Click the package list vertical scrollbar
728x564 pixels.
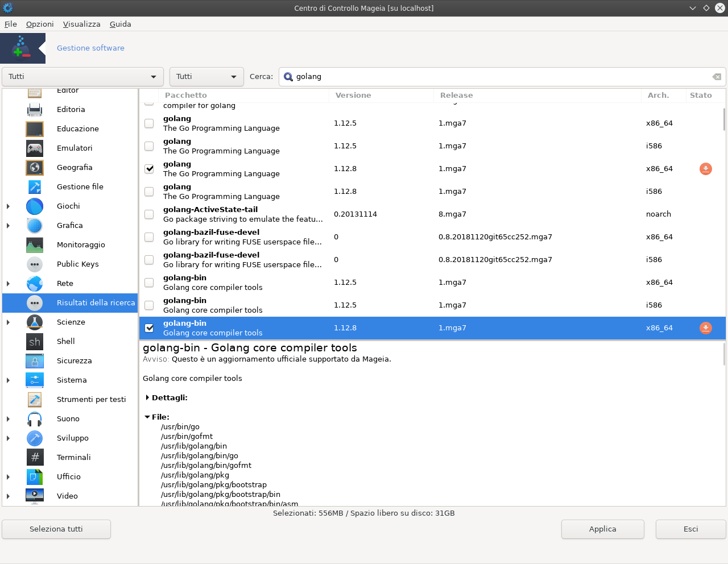[724, 119]
